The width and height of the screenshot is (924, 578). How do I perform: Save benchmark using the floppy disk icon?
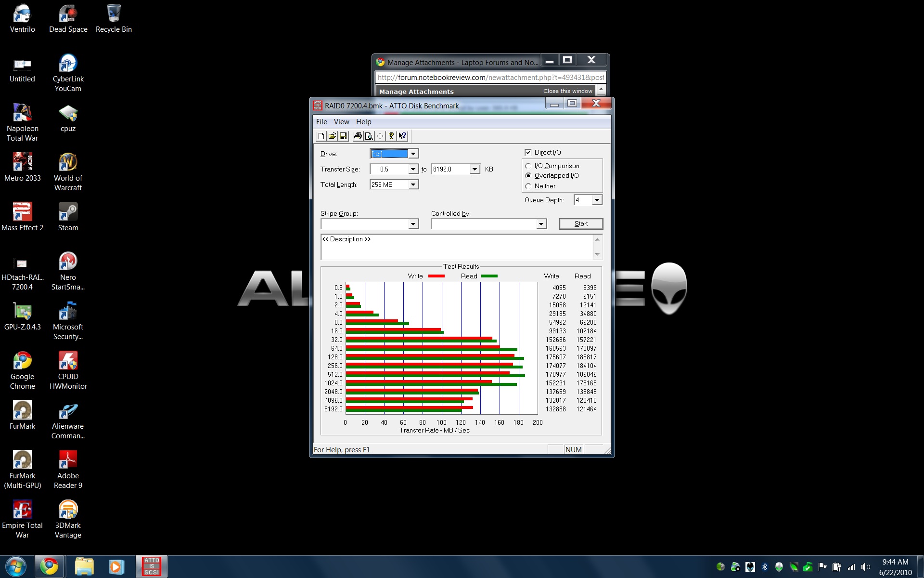click(x=343, y=136)
